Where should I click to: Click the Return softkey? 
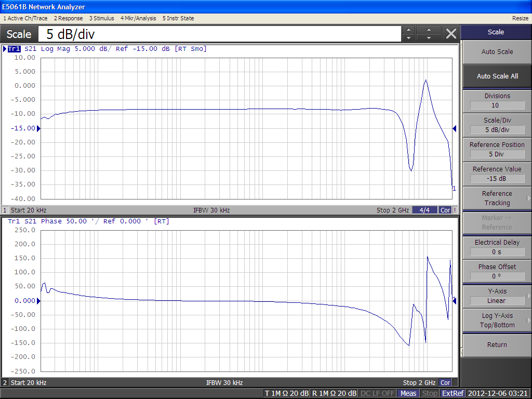497,345
